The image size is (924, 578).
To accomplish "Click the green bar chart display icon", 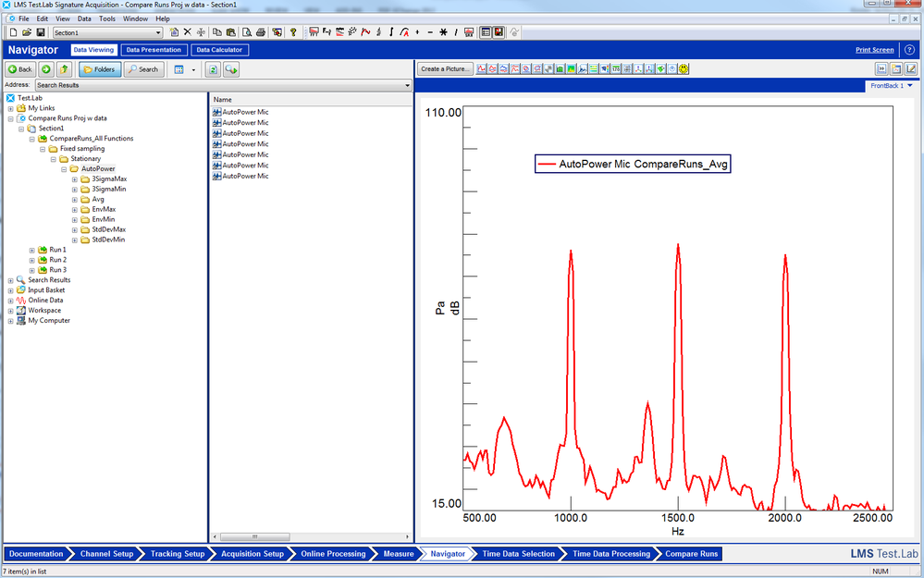I will point(560,69).
